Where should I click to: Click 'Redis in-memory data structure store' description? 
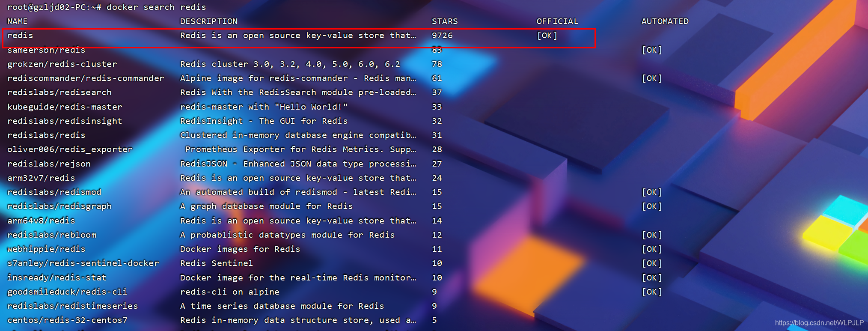coord(298,320)
